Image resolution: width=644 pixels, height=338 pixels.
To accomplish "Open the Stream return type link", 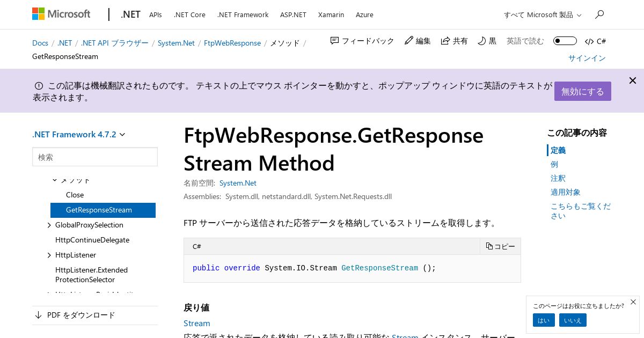I will tap(197, 323).
